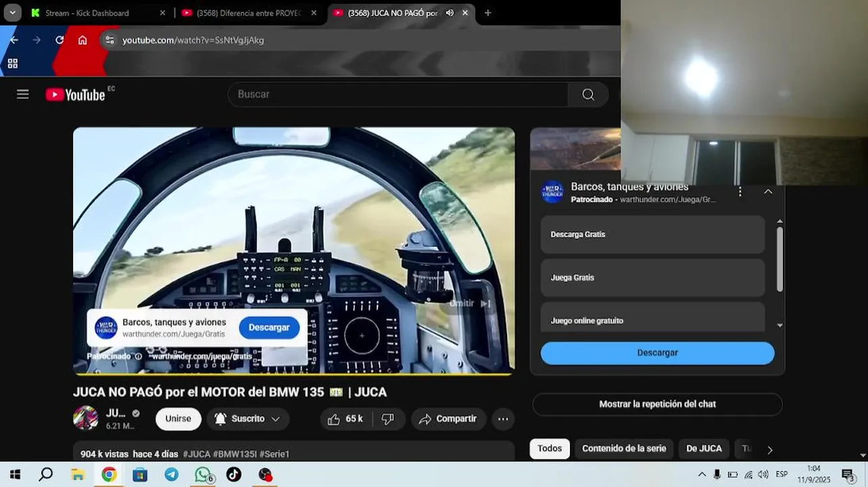Viewport: 868px width, 487px height.
Task: Click the YouTube search magnifier button
Action: pos(588,95)
